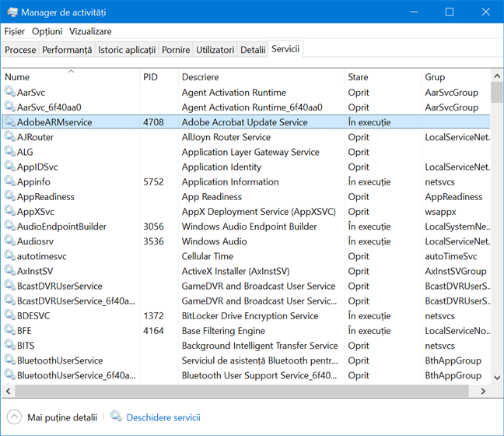Click the BitLocker Drive Encryption Service text
Image resolution: width=504 pixels, height=436 pixels.
[x=250, y=316]
